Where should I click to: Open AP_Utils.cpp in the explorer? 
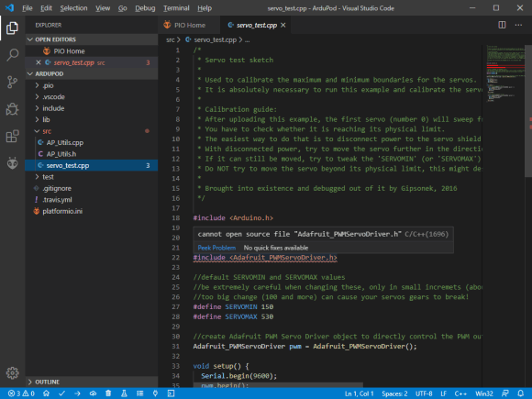pos(92,142)
